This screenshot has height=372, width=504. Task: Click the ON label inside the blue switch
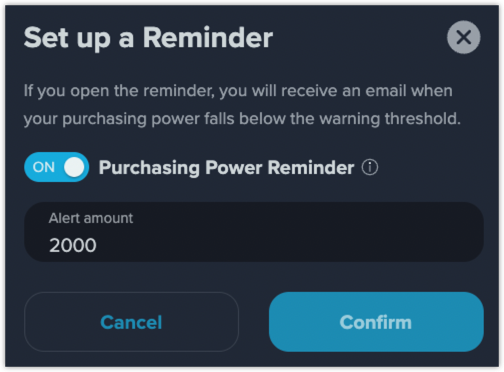(44, 167)
